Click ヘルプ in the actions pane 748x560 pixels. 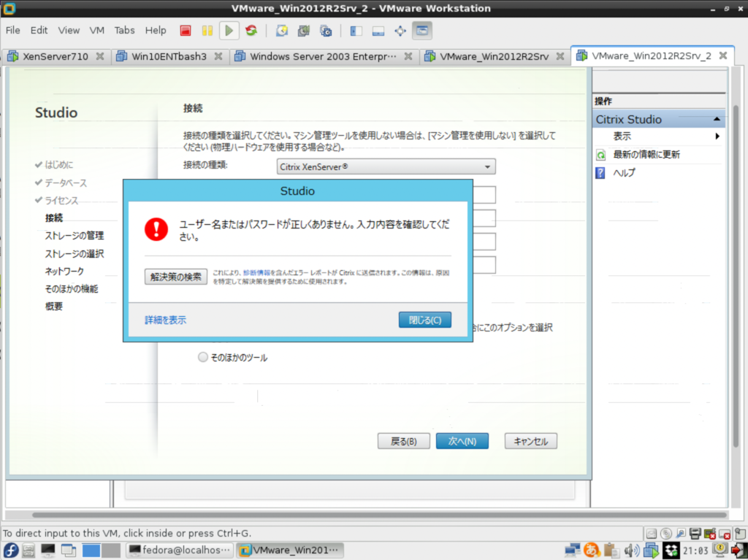[x=624, y=173]
